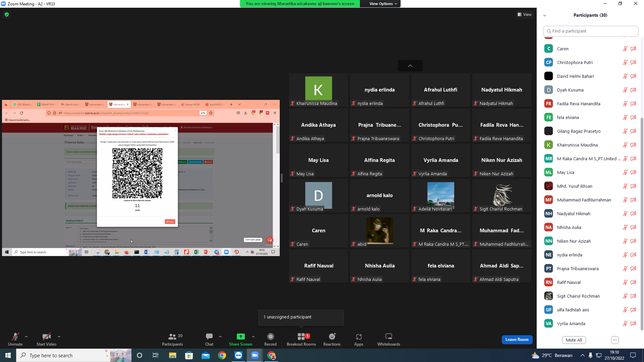Screen dimensions: 644x362
Task: Open the taskbar clock and calendar
Action: [x=614, y=355]
